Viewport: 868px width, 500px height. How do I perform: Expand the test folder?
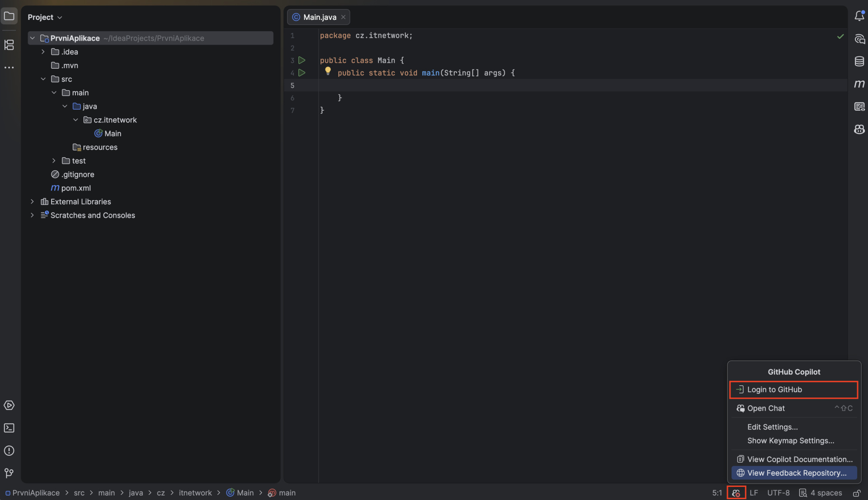[54, 161]
